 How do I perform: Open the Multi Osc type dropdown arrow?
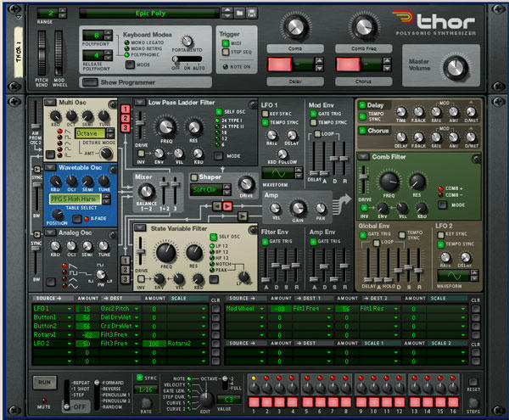point(50,102)
